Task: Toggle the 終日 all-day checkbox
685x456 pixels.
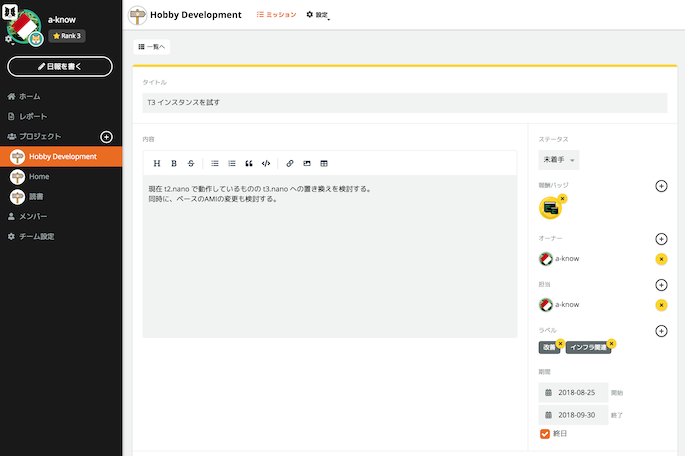Action: click(x=545, y=434)
